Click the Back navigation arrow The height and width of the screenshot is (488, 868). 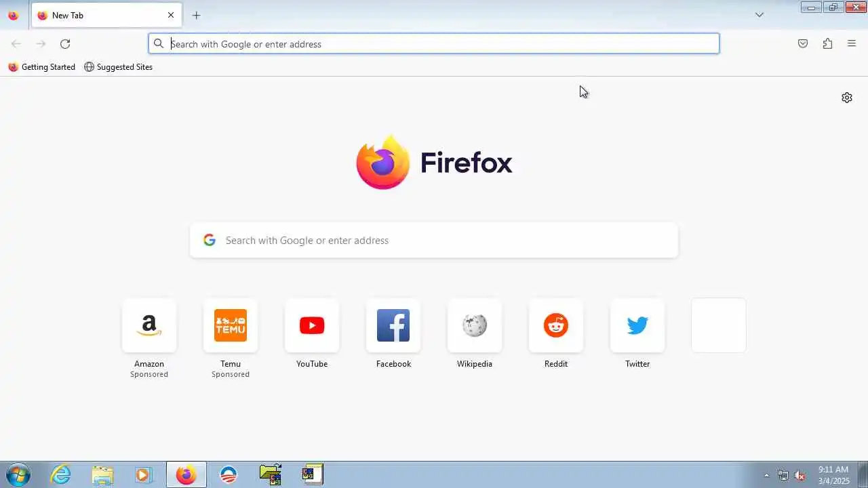pos(16,44)
